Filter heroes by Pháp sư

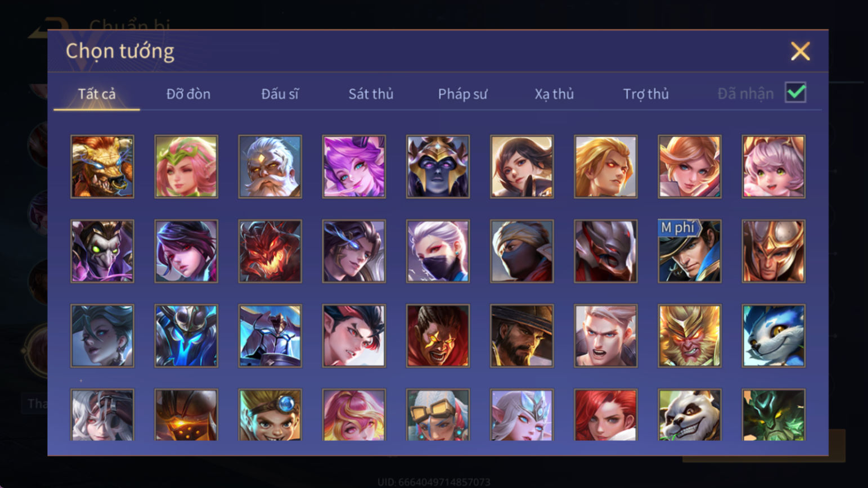click(x=462, y=94)
